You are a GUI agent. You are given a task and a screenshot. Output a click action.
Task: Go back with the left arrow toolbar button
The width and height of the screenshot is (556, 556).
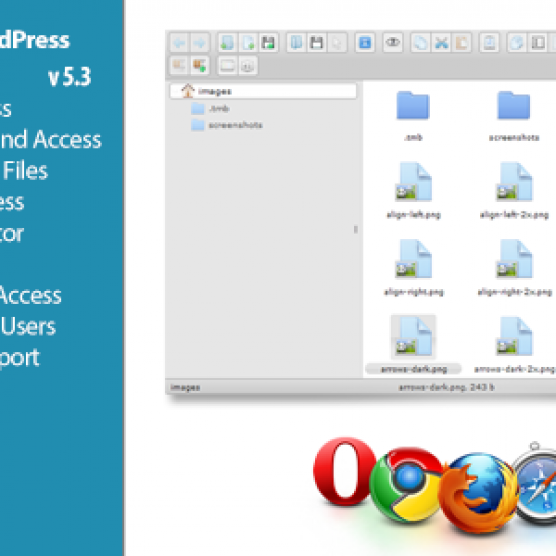tap(179, 43)
